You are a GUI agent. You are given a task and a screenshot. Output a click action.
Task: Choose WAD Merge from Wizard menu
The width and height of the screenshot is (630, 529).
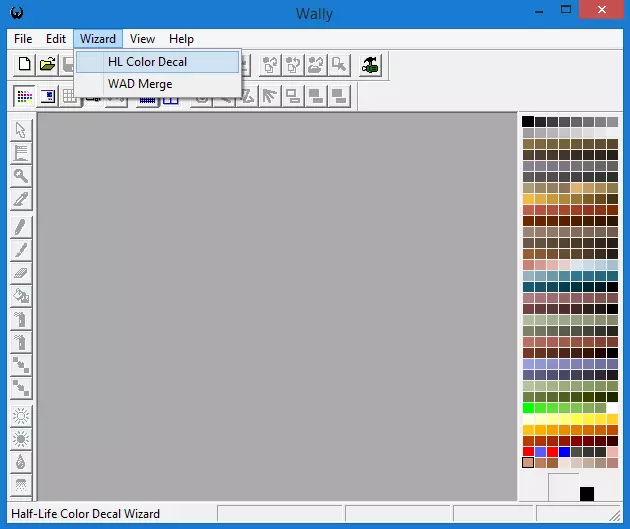click(140, 84)
